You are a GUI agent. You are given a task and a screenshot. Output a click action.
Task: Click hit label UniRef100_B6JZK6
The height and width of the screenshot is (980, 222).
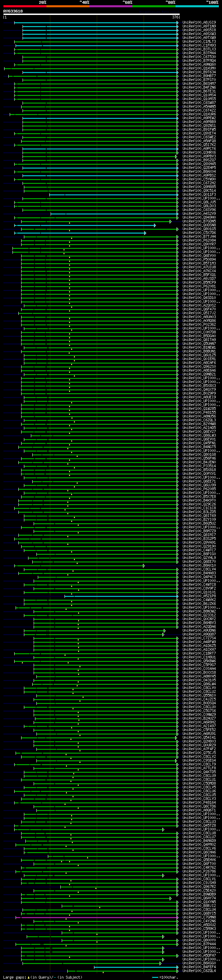[x=199, y=604]
